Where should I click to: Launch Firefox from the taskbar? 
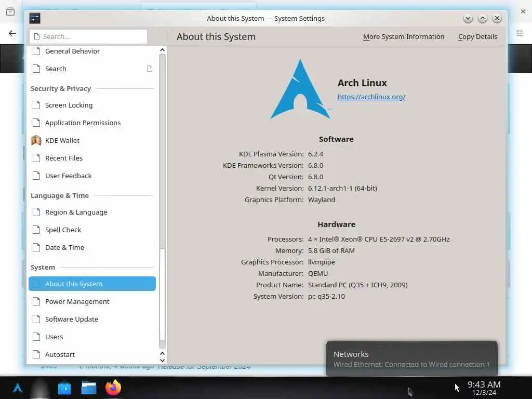(113, 388)
